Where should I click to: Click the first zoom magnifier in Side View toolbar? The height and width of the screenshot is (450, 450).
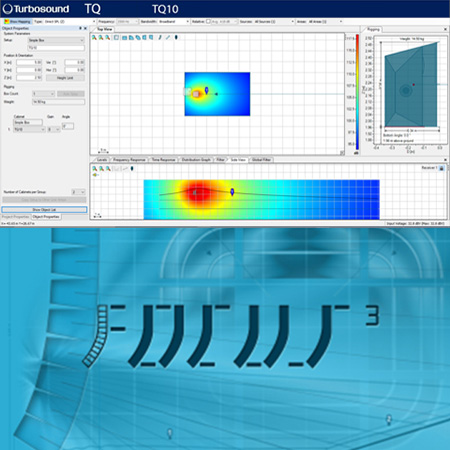(95, 169)
